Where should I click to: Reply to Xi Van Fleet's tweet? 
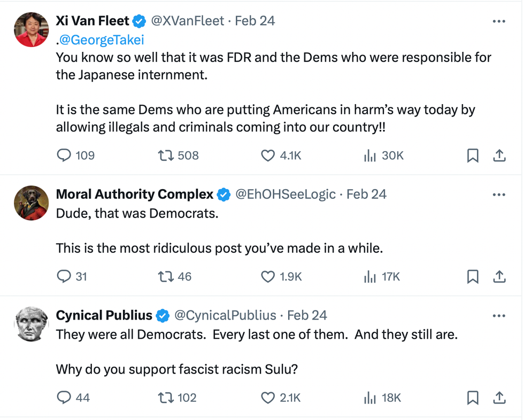(64, 155)
